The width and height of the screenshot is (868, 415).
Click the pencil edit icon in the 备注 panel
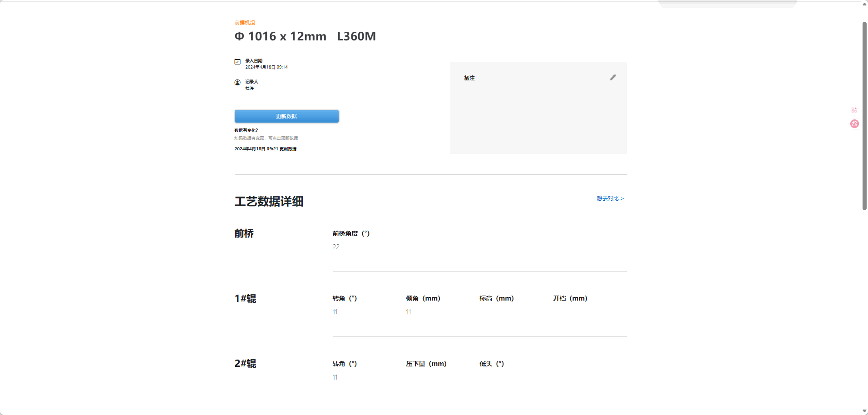pos(613,78)
